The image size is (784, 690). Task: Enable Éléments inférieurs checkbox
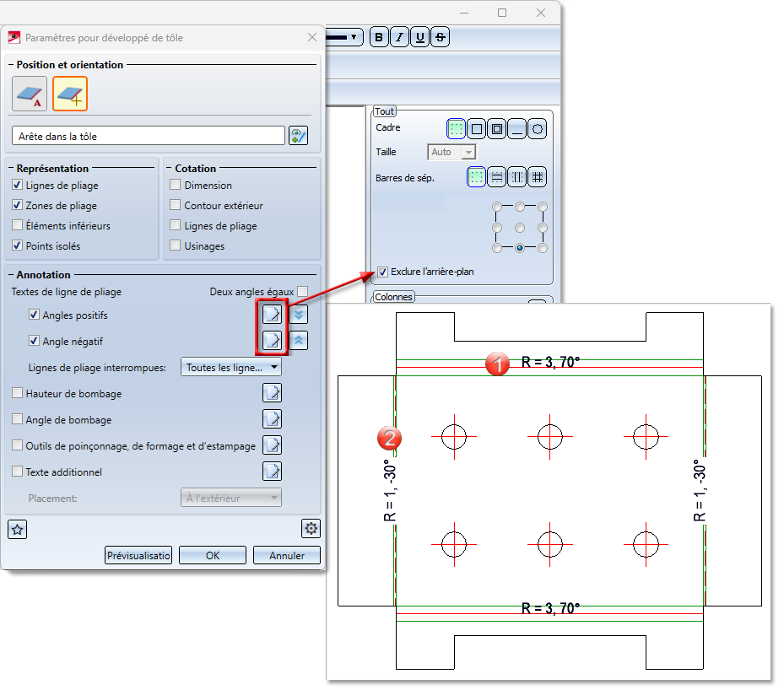[18, 225]
